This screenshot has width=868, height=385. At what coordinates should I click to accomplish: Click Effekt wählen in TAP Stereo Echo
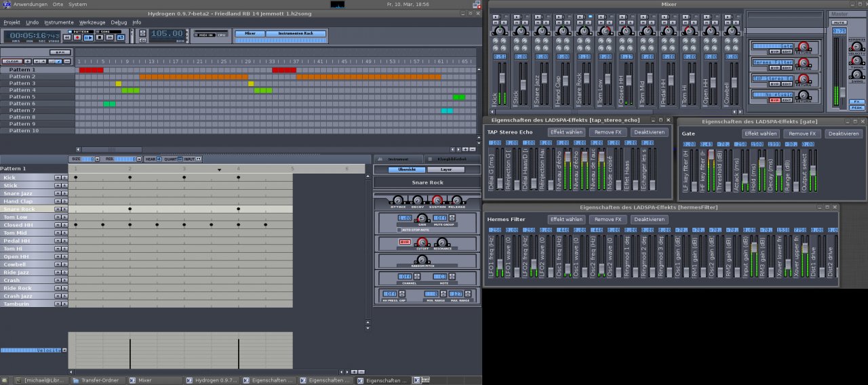(x=566, y=132)
